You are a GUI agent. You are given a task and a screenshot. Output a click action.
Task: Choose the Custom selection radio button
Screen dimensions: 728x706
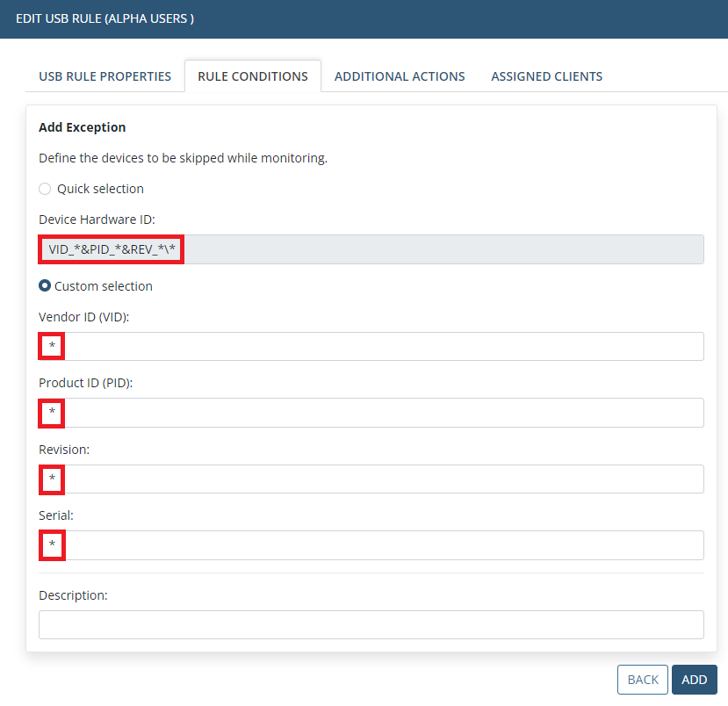pyautogui.click(x=45, y=286)
